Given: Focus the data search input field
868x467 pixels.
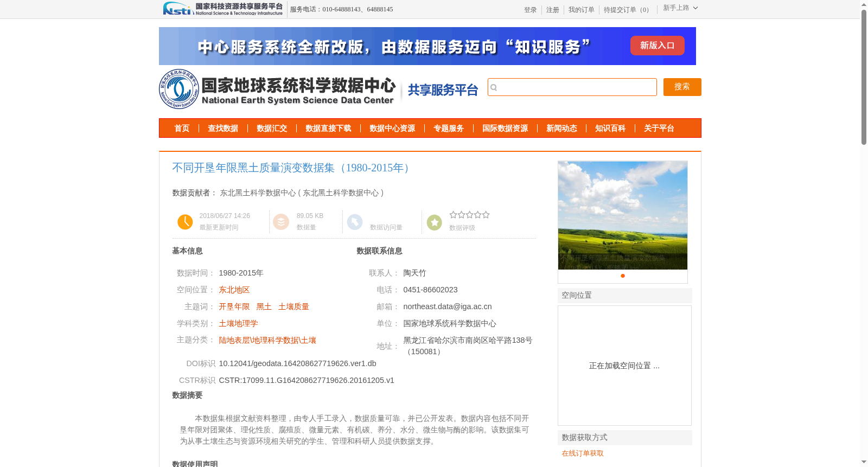Looking at the screenshot, I should coord(572,87).
